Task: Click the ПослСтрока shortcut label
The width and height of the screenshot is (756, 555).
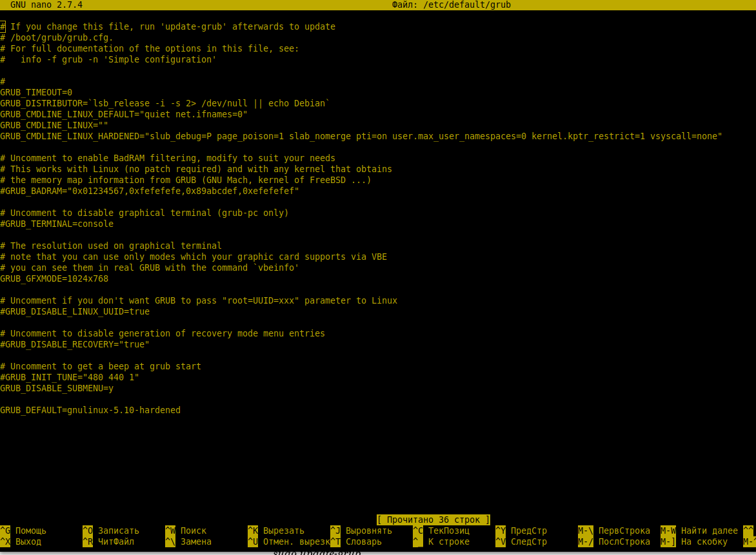Action: (x=624, y=541)
